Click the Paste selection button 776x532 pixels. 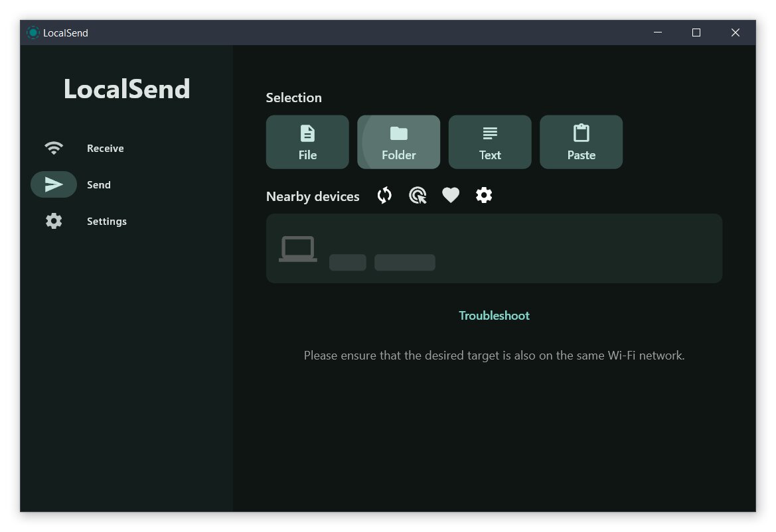click(581, 142)
